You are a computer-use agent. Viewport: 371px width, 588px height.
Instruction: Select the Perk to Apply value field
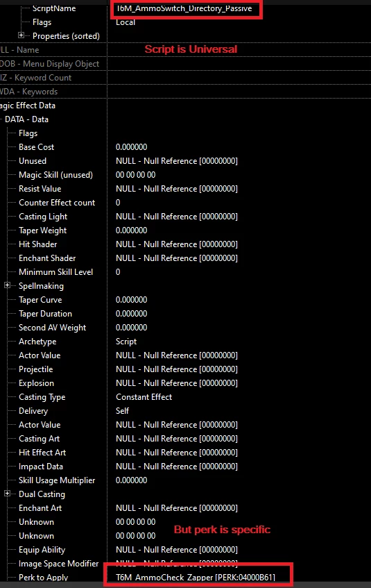[196, 577]
